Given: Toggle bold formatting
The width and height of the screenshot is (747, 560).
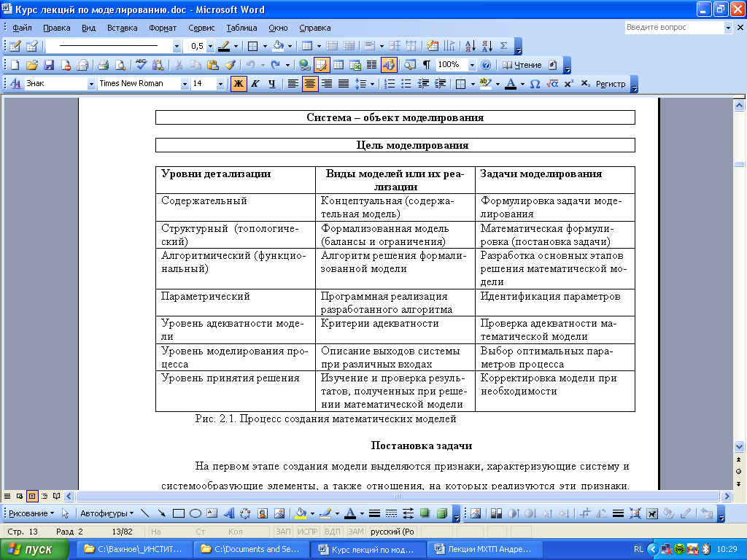Looking at the screenshot, I should pyautogui.click(x=239, y=84).
